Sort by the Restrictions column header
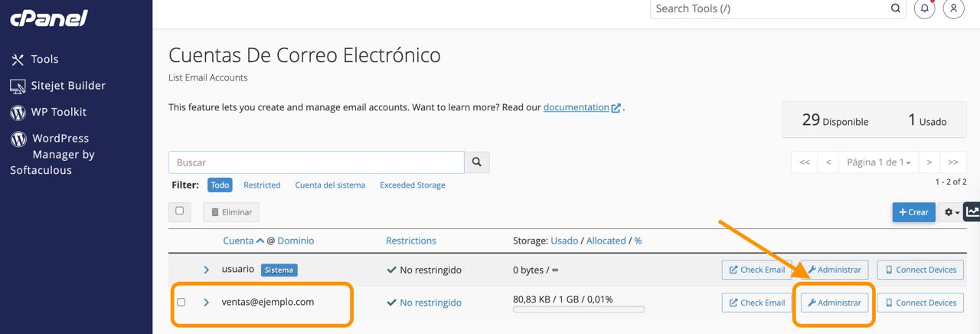 [x=411, y=241]
